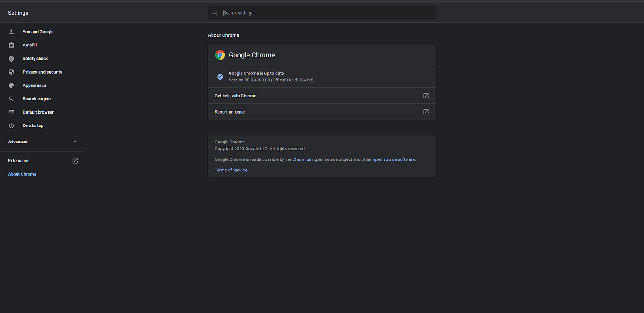Click the Version 85.0.4183.83 text

[271, 80]
